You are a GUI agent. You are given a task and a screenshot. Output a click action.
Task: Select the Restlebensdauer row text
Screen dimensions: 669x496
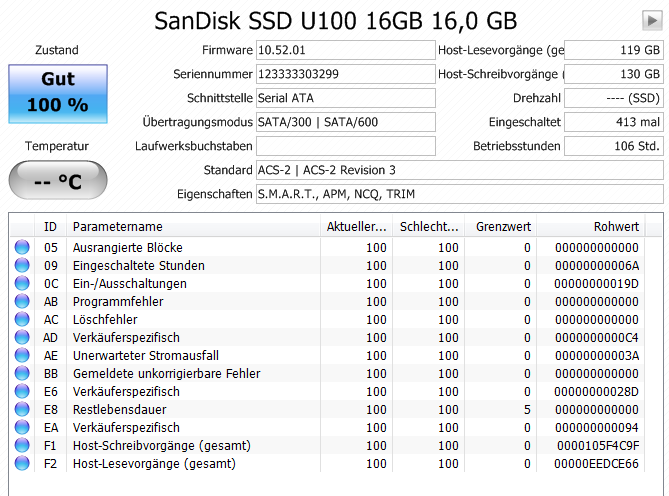click(x=119, y=409)
